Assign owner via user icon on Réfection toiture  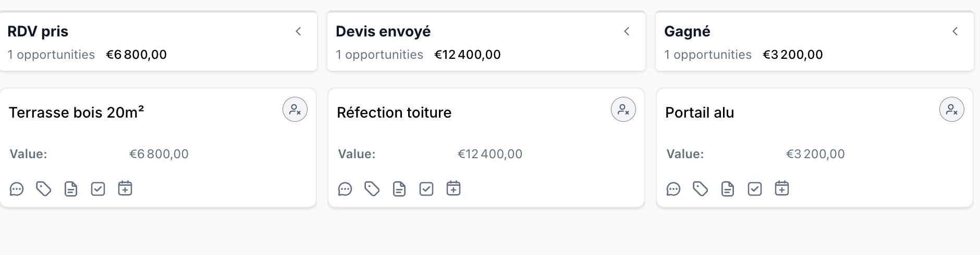pyautogui.click(x=623, y=109)
